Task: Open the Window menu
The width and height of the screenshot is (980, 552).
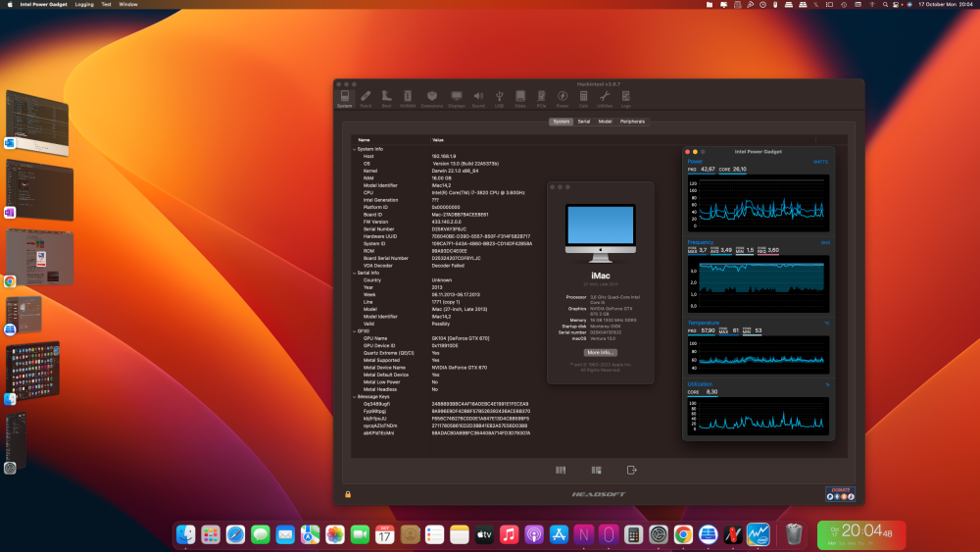Action: click(128, 4)
